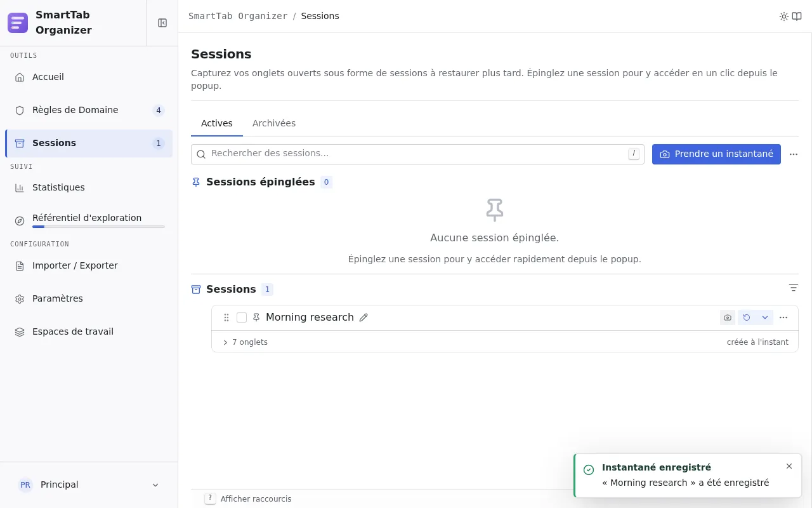This screenshot has height=508, width=812.
Task: Click the SmartTab Organizer logo icon
Action: click(x=18, y=23)
